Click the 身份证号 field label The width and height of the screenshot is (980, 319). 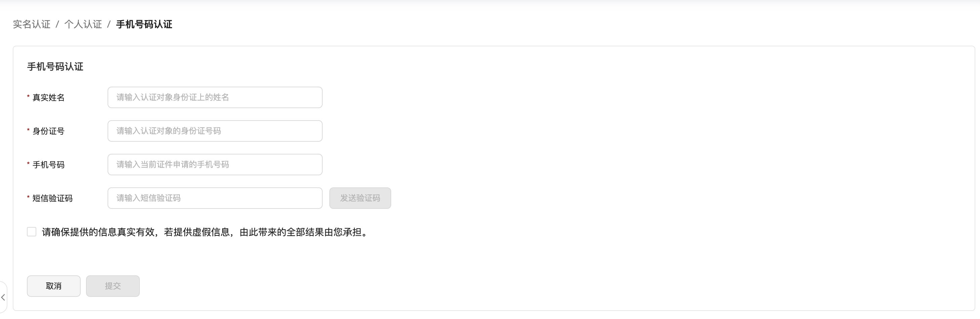[x=48, y=131]
